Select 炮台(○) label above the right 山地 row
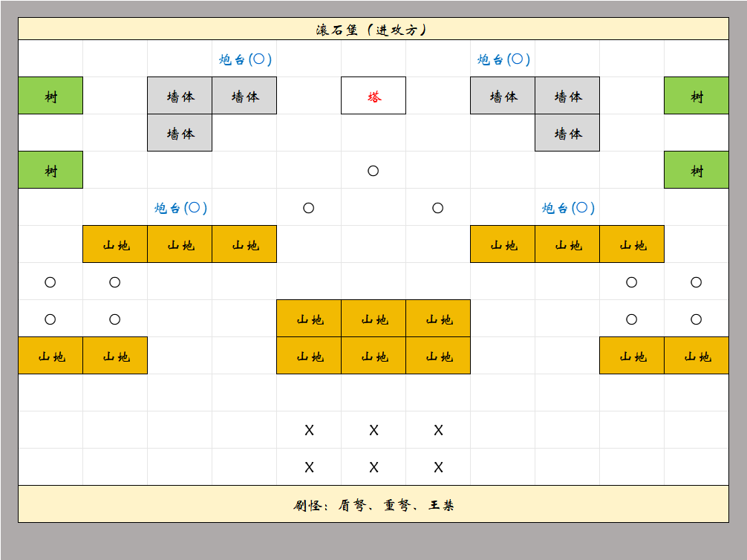Viewport: 747px width, 560px height. coord(568,208)
